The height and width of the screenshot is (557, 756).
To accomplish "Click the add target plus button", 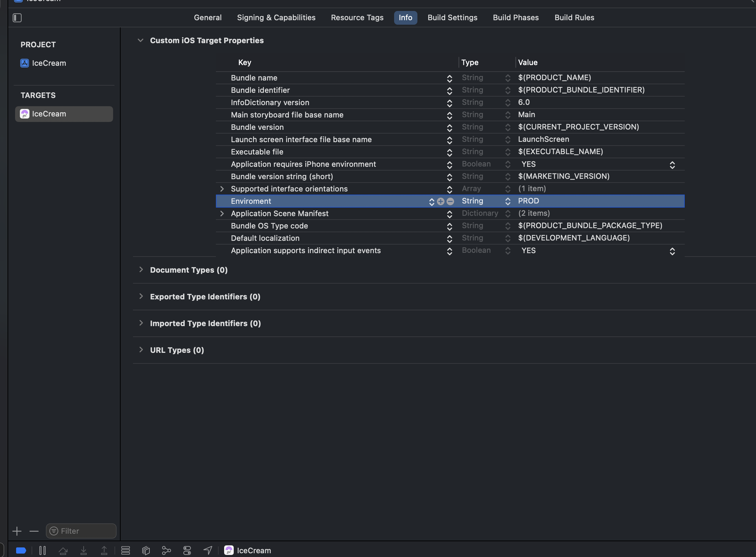I will point(17,531).
